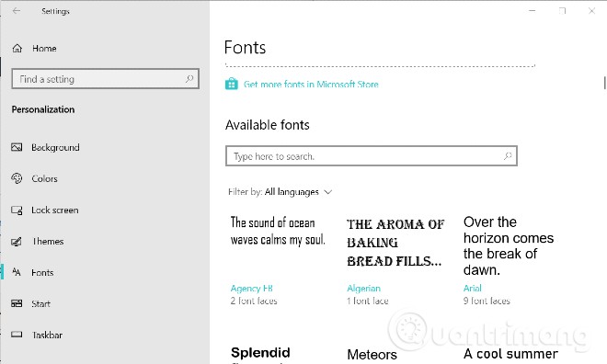This screenshot has height=364, width=607.
Task: Click the Home house icon
Action: tap(17, 49)
